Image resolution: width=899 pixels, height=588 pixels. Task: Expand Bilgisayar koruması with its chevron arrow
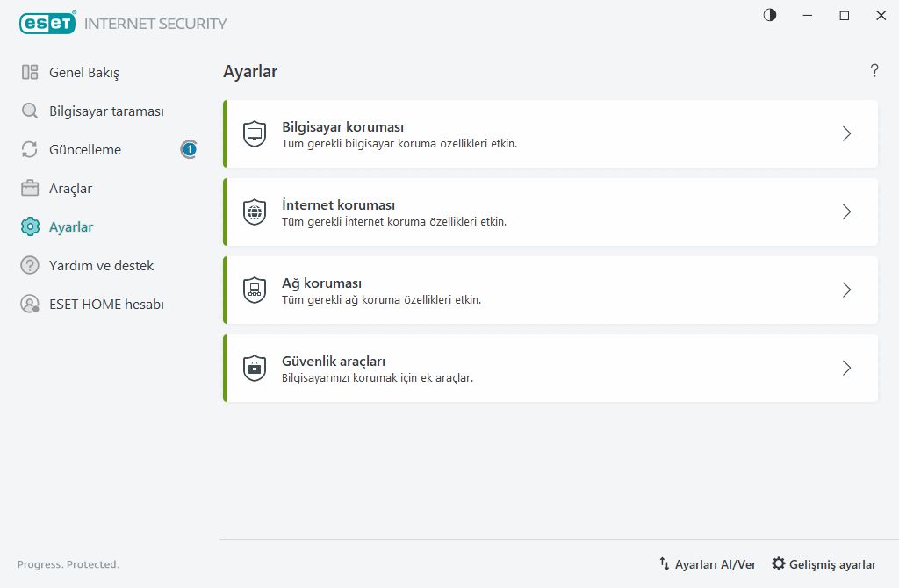(x=846, y=133)
